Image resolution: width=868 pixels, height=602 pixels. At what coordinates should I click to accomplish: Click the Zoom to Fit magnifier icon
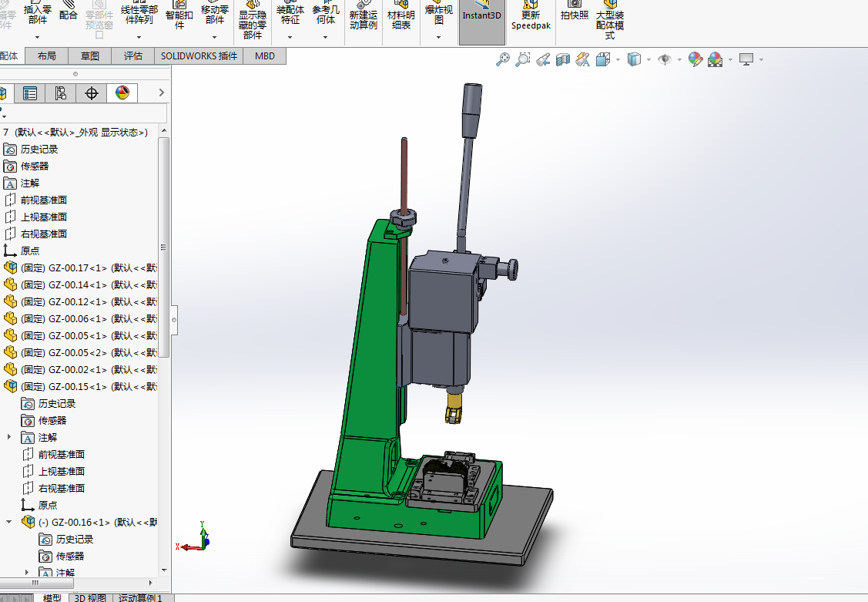coord(503,59)
